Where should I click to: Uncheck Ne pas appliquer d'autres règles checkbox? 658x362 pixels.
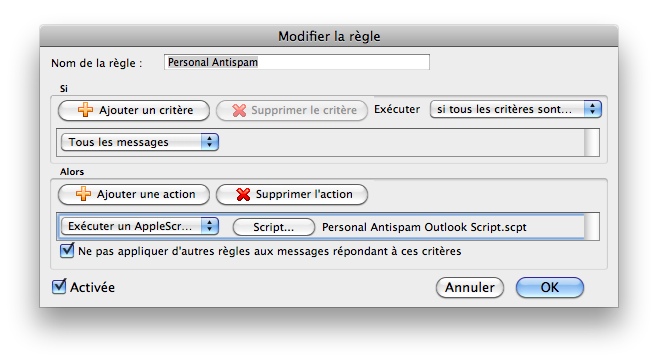pos(67,250)
